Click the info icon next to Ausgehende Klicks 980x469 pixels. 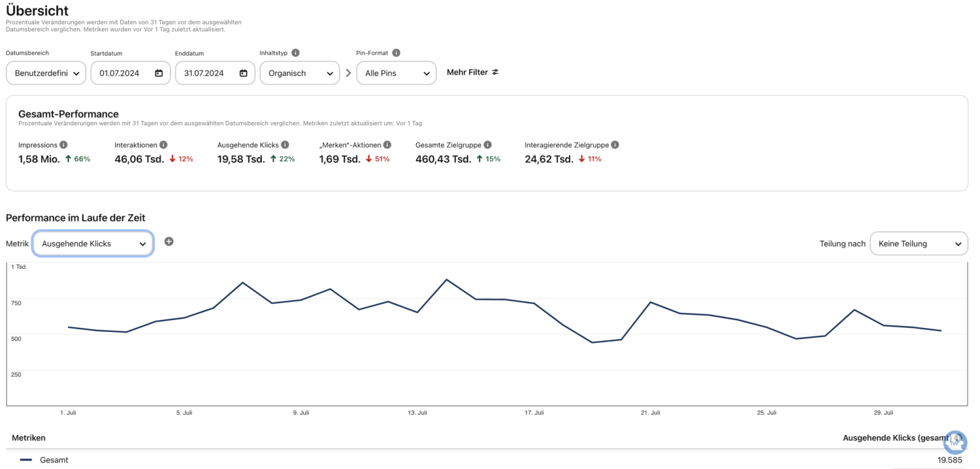coord(286,145)
